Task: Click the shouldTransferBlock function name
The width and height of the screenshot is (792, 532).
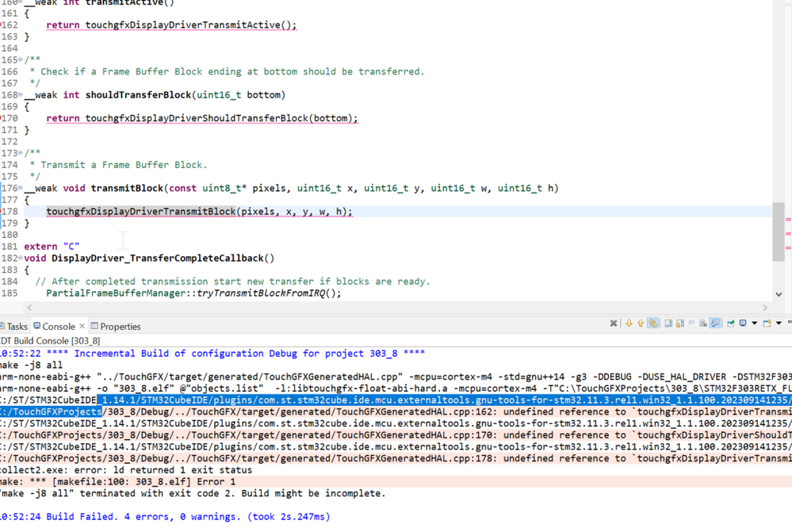Action: pyautogui.click(x=139, y=94)
